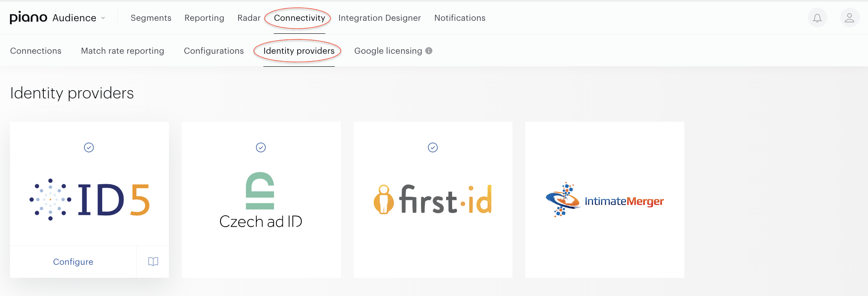Click the checkmark icon on ID5 card
Viewport: 868px width, 296px height.
click(89, 147)
